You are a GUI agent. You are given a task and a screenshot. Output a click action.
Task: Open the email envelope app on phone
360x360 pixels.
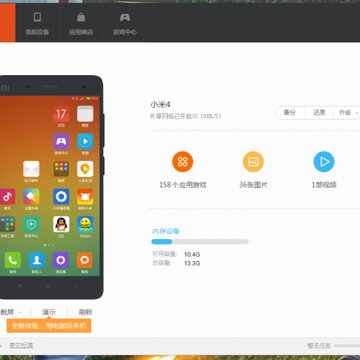[x=31, y=169]
